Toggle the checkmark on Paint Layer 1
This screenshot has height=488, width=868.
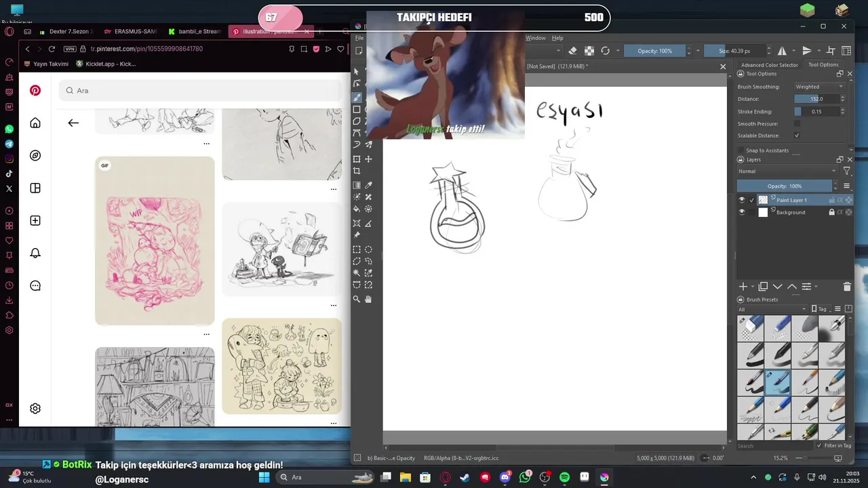pyautogui.click(x=752, y=200)
